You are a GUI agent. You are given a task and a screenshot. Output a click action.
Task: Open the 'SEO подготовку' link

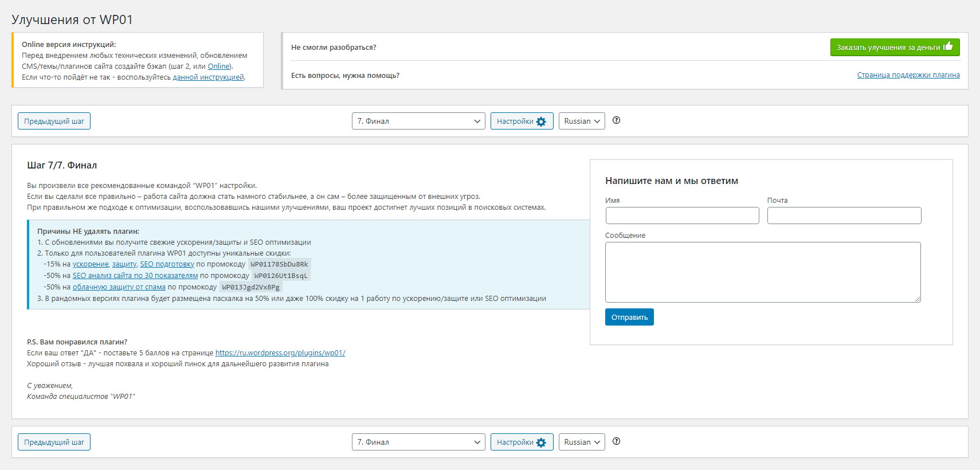[x=167, y=264]
